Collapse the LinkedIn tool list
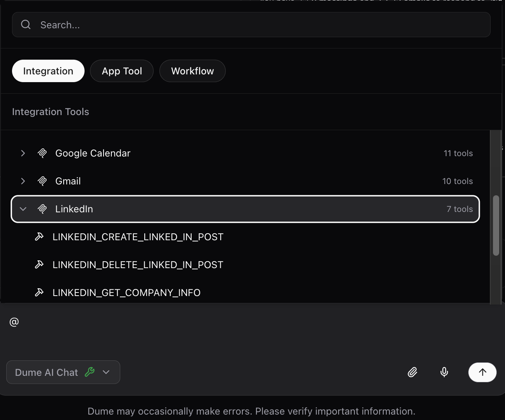 23,209
